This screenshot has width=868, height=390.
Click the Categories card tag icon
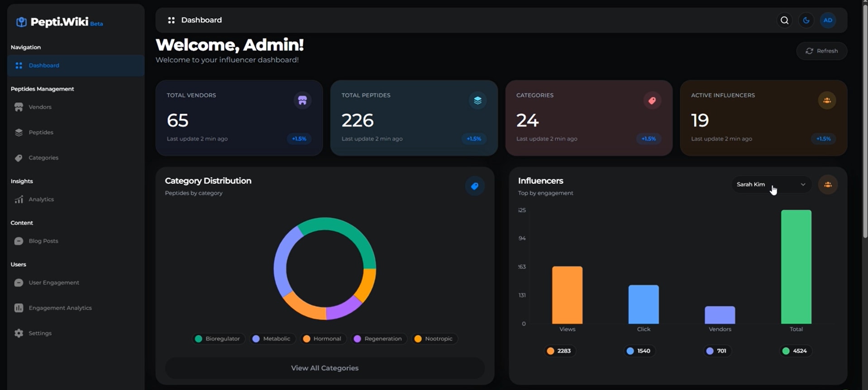(x=652, y=100)
